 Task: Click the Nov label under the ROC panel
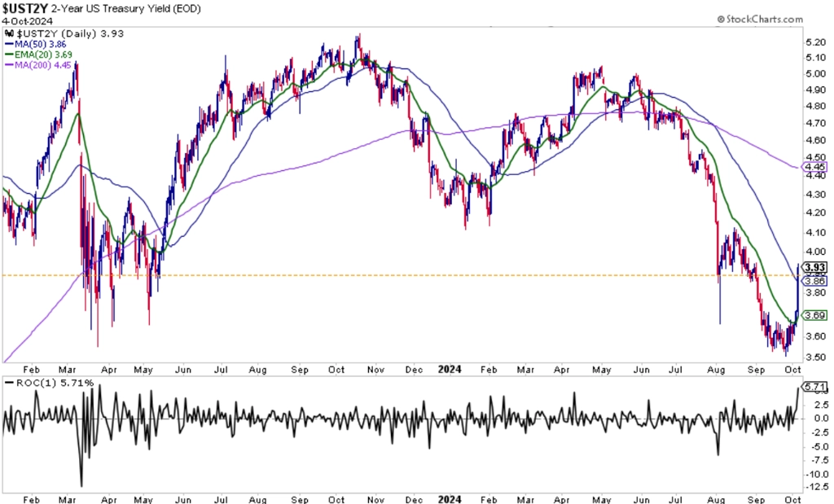tap(376, 499)
